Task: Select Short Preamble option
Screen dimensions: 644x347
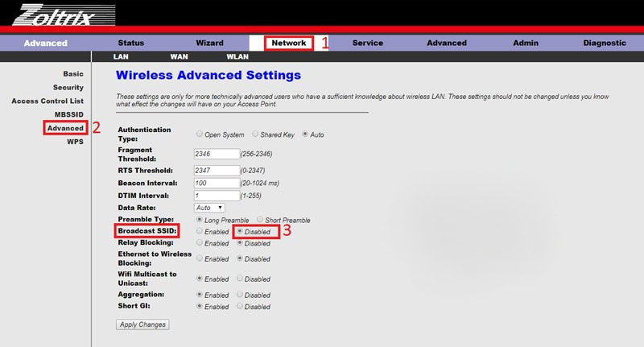Action: (260, 220)
